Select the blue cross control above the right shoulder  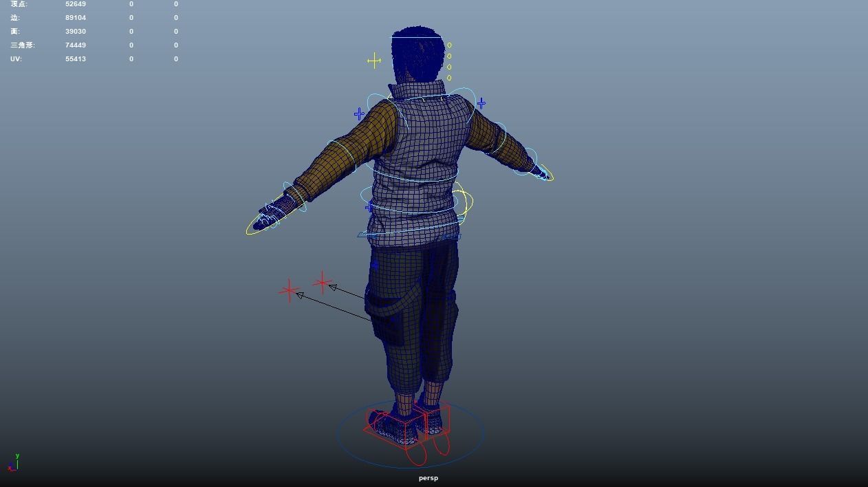tap(481, 103)
